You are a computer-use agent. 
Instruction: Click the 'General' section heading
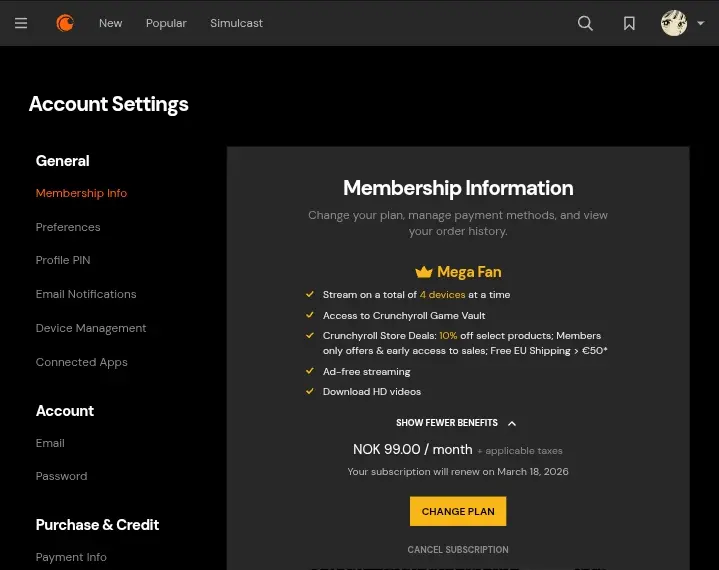[62, 161]
